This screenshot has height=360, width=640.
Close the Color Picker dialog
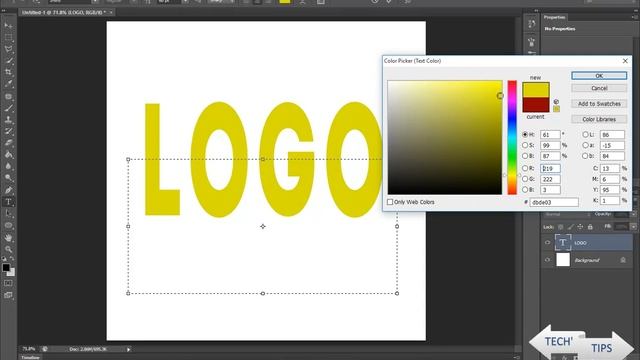coord(625,61)
